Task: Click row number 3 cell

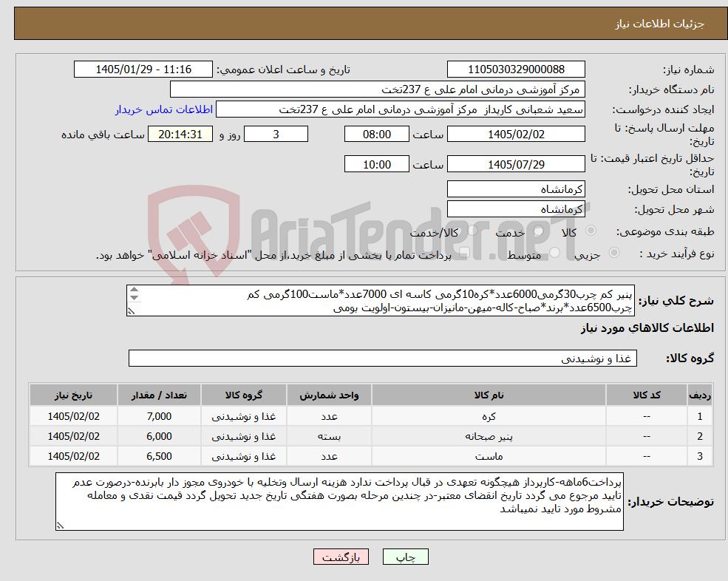Action: click(699, 456)
